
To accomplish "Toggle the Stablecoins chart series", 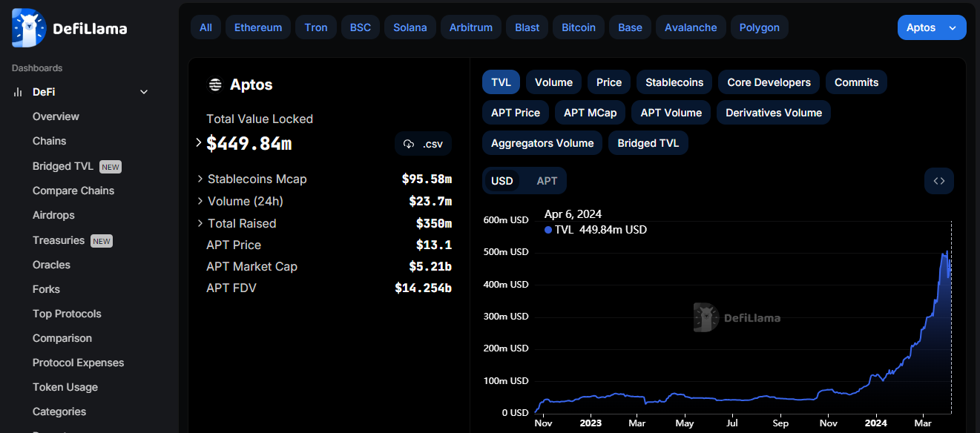I will [x=674, y=82].
